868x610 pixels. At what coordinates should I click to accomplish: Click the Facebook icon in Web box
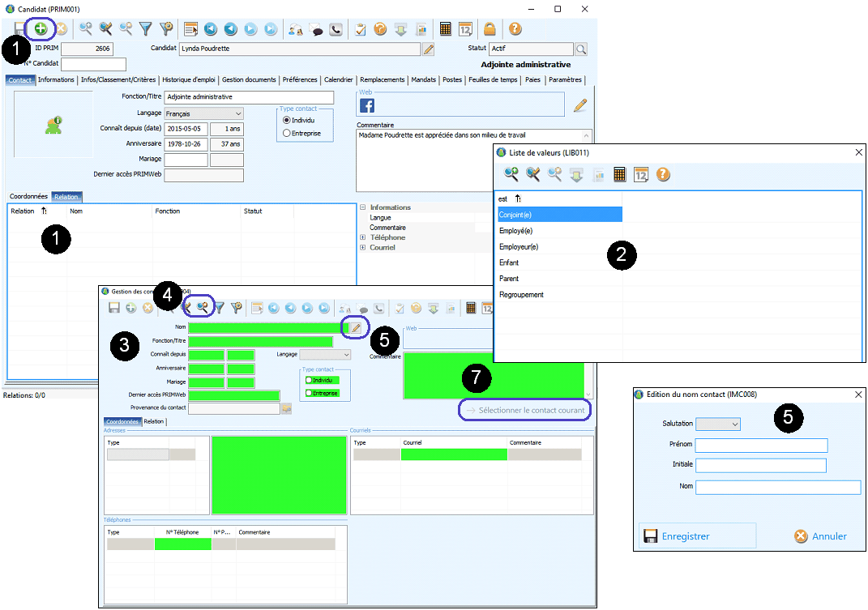pos(366,105)
